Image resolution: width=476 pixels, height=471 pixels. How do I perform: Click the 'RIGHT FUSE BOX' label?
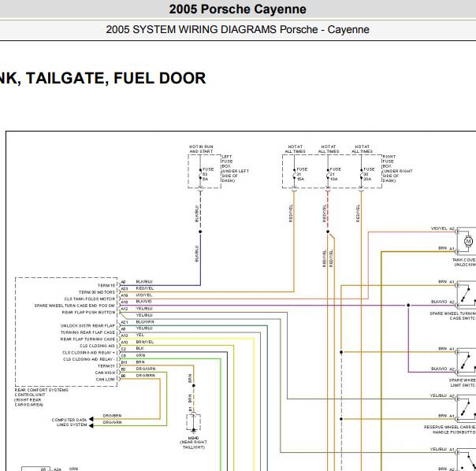(389, 161)
